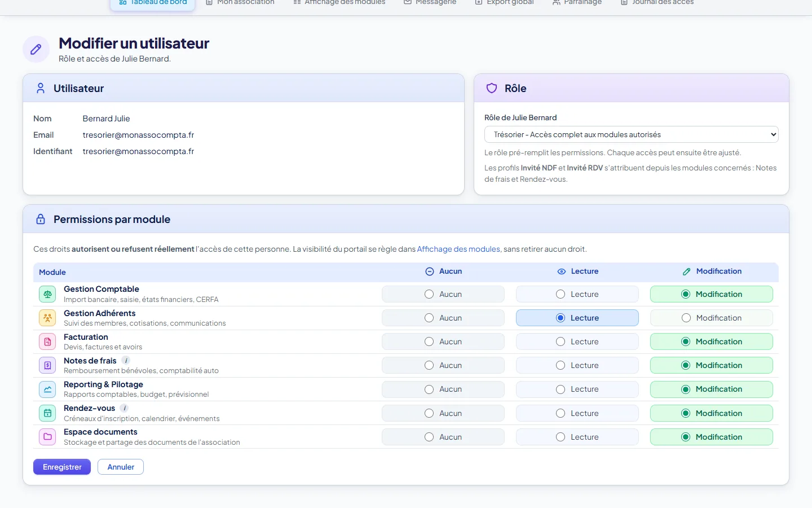Set Espace documents permission to Lecture
The image size is (812, 508).
tap(577, 437)
